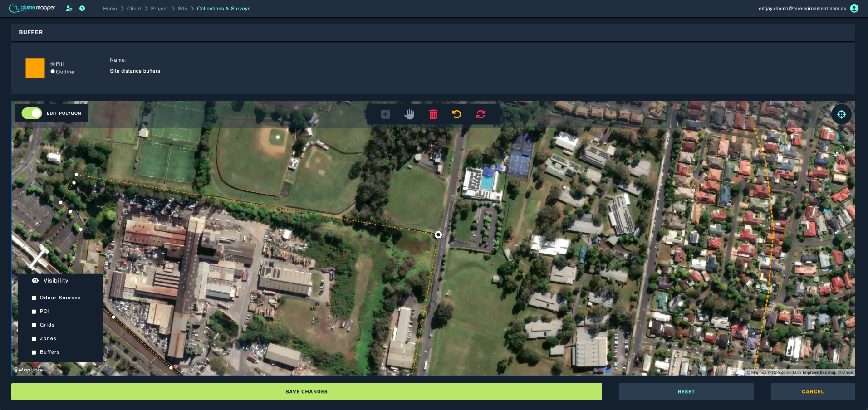Click the Reset button
The width and height of the screenshot is (868, 410).
point(686,391)
